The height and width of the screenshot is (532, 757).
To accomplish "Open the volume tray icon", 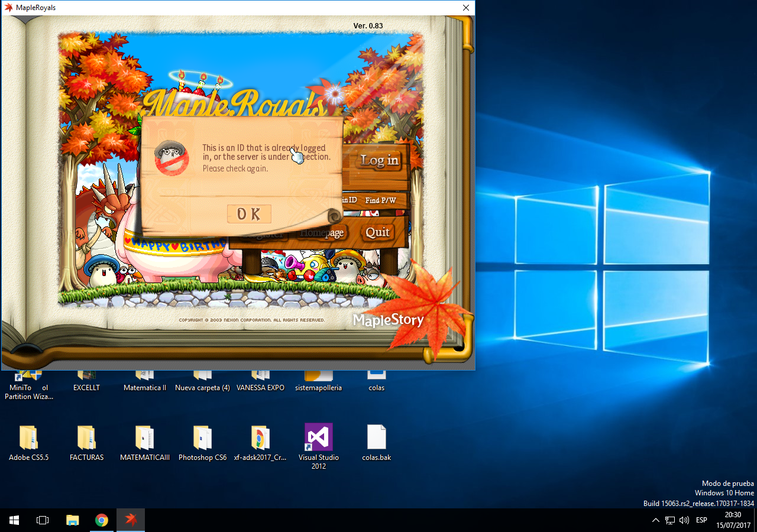I will click(684, 520).
